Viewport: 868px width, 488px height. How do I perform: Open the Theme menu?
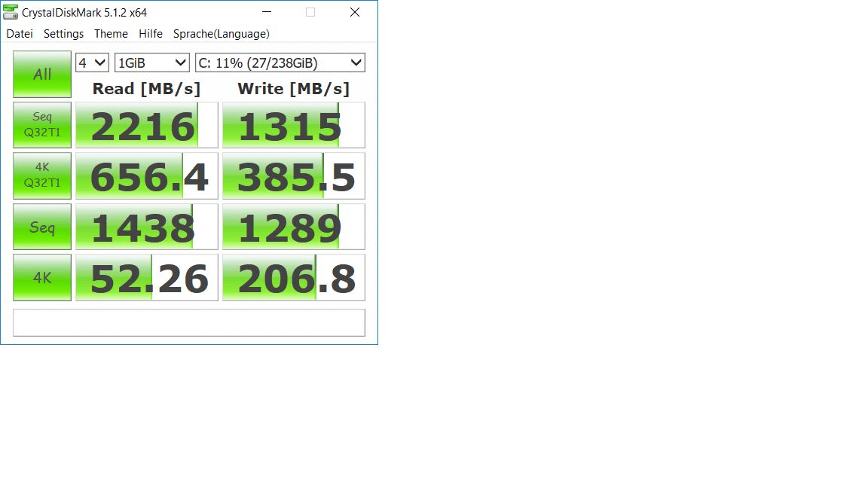(x=111, y=34)
